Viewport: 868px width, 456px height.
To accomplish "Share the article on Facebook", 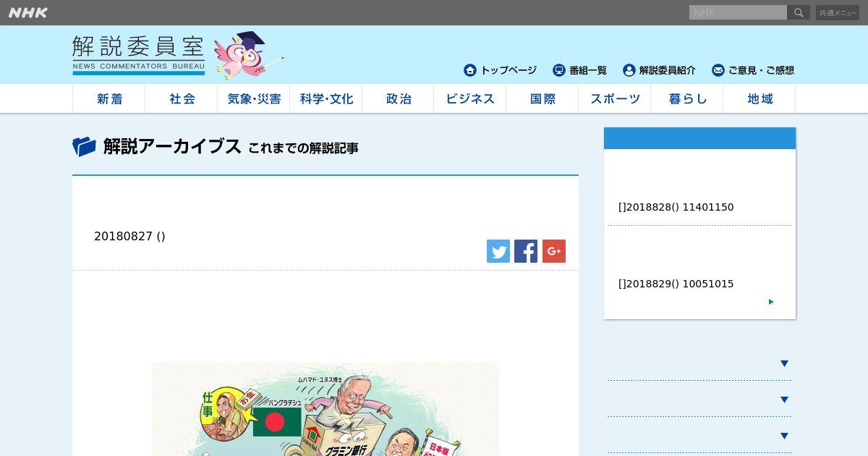I will (526, 251).
